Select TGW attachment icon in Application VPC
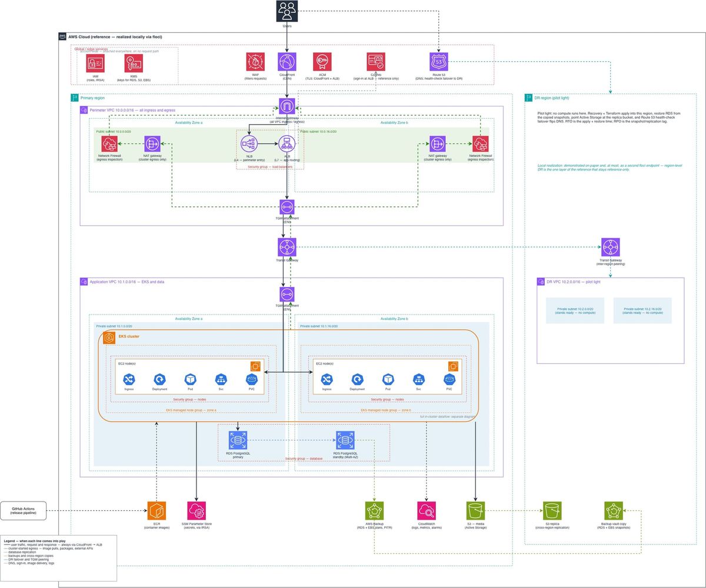This screenshot has height=588, width=706. tap(287, 294)
